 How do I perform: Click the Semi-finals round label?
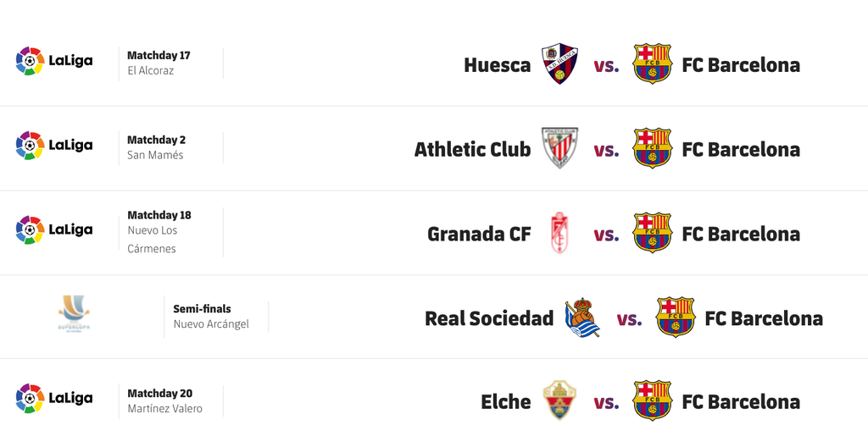(202, 309)
